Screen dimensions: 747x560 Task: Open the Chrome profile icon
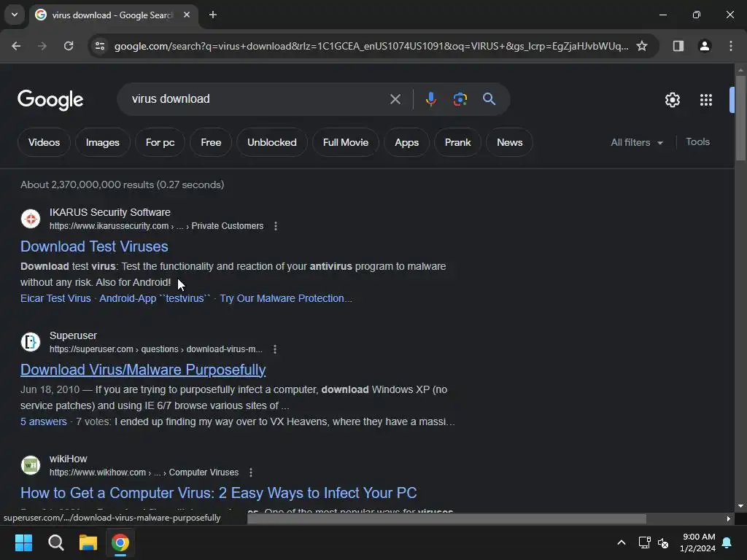[x=705, y=46]
